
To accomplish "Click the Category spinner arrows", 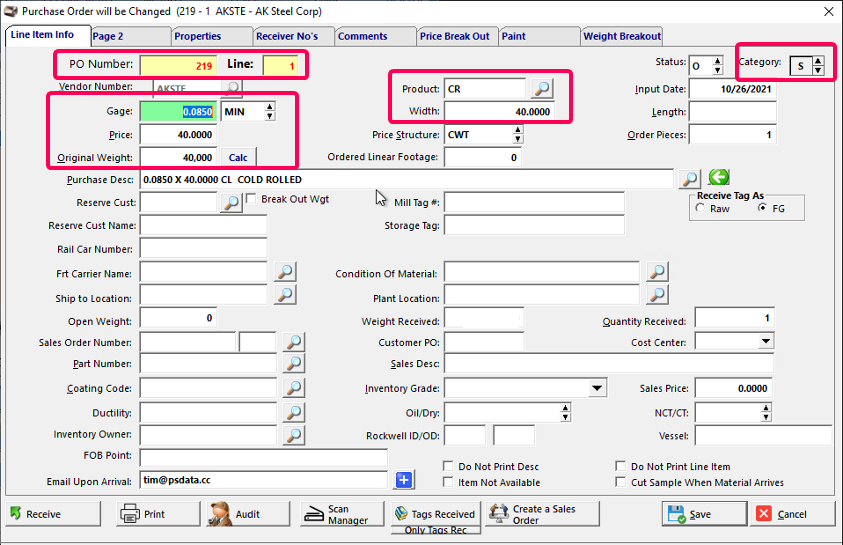I will [x=818, y=66].
